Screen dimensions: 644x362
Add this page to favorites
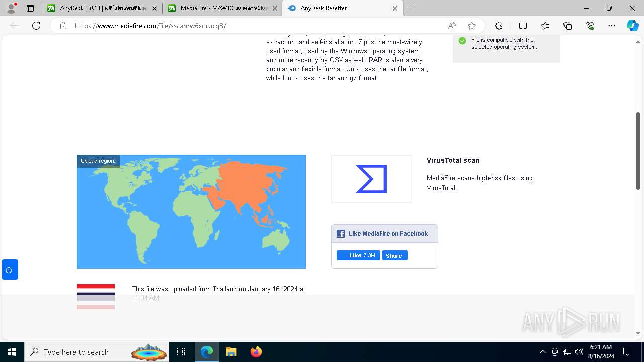[x=472, y=26]
